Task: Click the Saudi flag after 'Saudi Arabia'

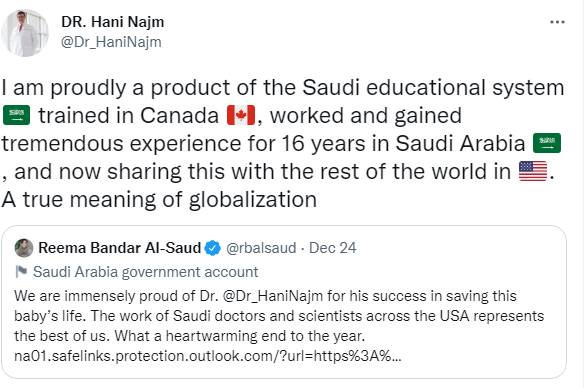Action: (x=547, y=143)
